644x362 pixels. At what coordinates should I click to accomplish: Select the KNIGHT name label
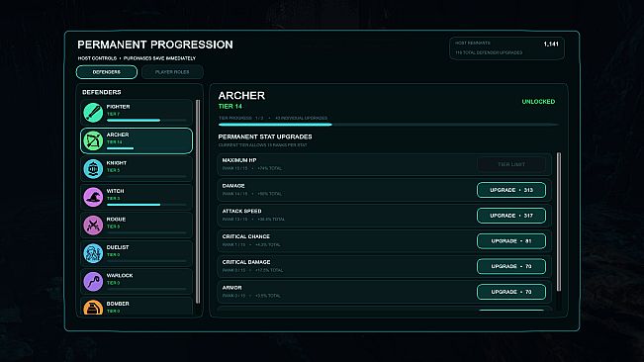coord(117,163)
